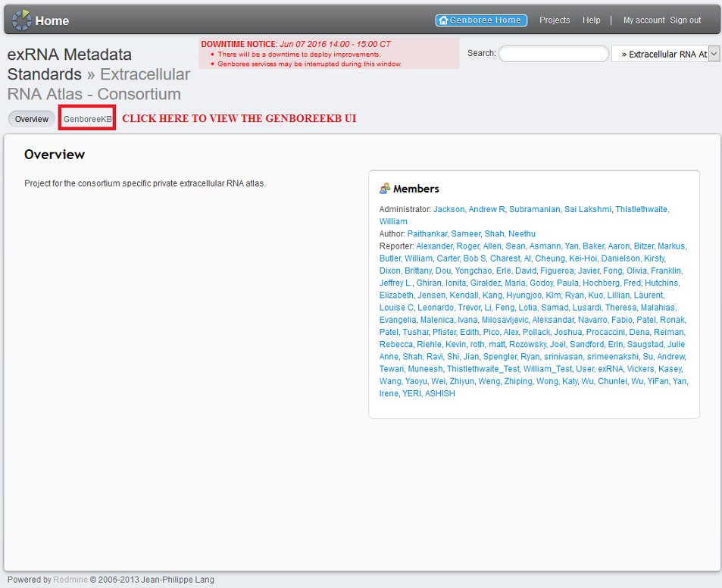The width and height of the screenshot is (722, 588).
Task: Select the Overview tab
Action: 32,120
